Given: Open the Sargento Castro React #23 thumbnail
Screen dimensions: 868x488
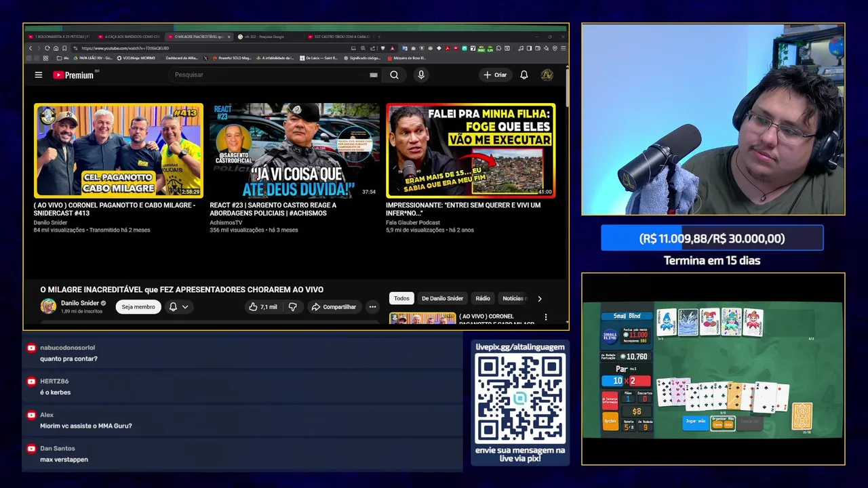Looking at the screenshot, I should pyautogui.click(x=295, y=150).
